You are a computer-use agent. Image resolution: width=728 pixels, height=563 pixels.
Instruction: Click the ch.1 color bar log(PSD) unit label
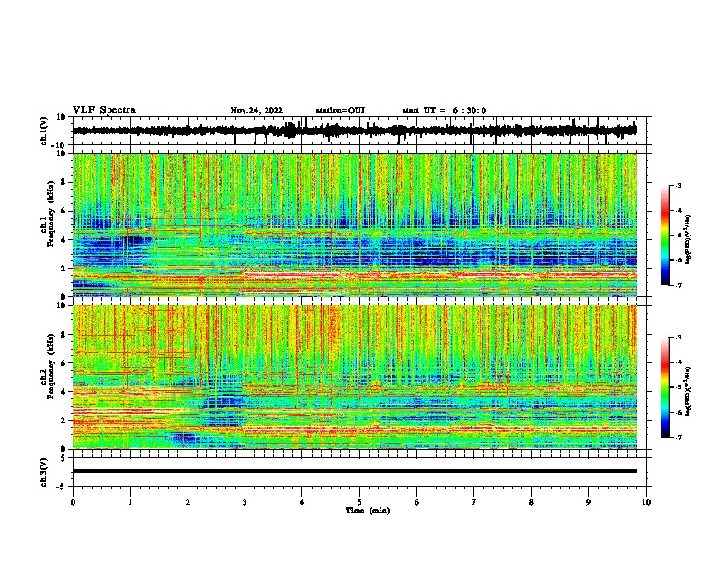pyautogui.click(x=688, y=239)
